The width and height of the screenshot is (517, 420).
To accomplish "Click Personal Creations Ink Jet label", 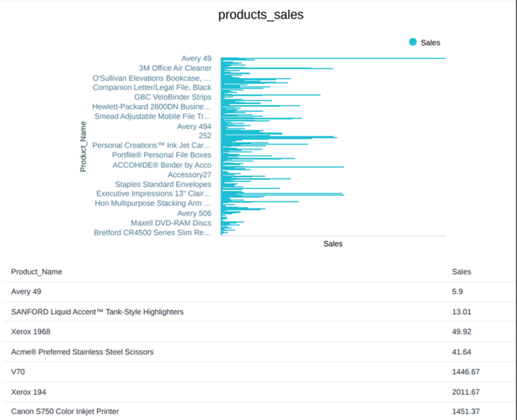I will pos(152,145).
